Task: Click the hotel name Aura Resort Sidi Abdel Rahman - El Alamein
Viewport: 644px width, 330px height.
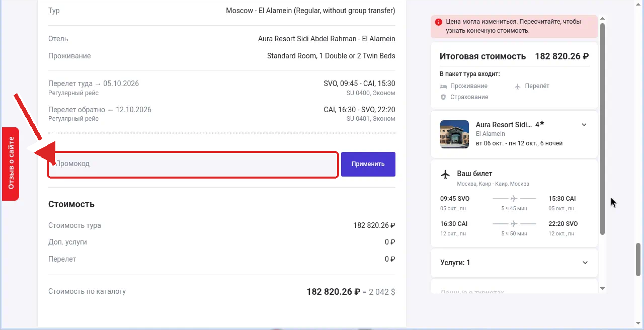Action: pyautogui.click(x=327, y=39)
